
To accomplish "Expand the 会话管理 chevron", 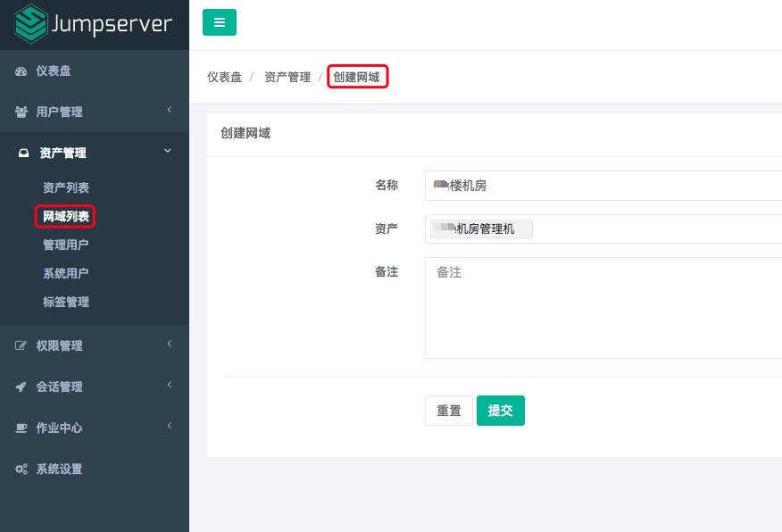I will (x=169, y=385).
